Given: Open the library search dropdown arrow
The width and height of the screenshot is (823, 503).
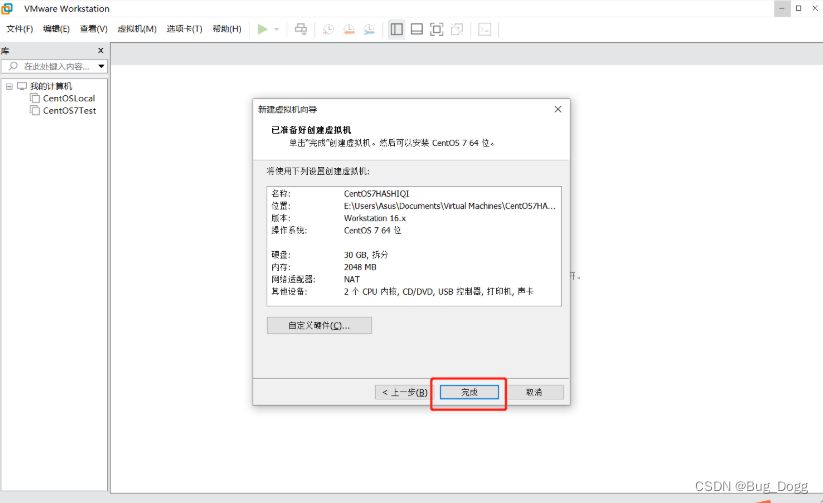Looking at the screenshot, I should coord(101,66).
